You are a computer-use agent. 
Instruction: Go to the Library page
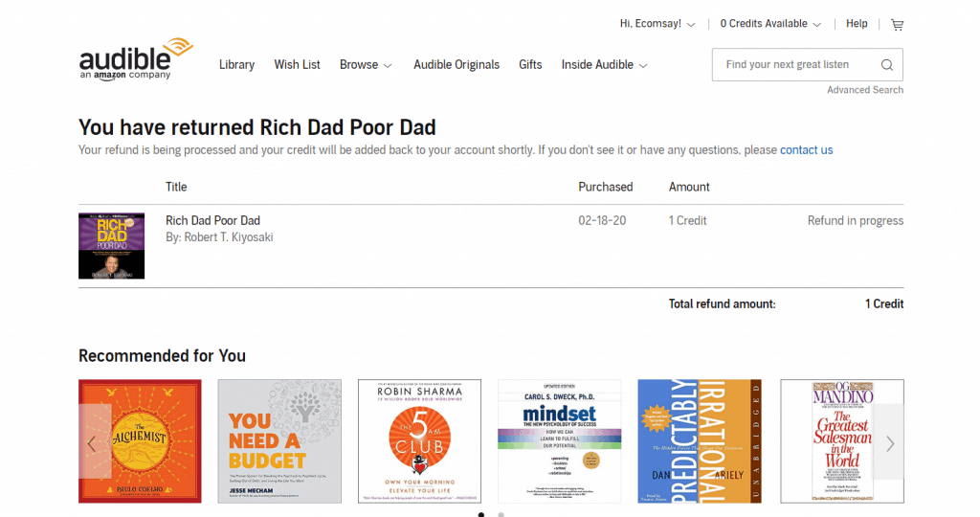tap(237, 65)
